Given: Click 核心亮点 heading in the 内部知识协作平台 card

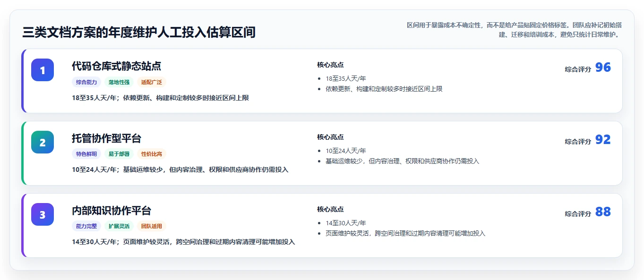Looking at the screenshot, I should point(330,209).
